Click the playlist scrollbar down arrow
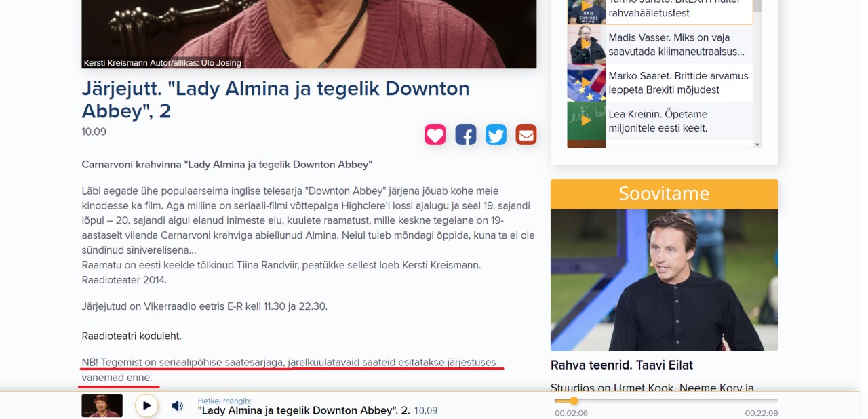Image resolution: width=868 pixels, height=419 pixels. click(x=757, y=144)
